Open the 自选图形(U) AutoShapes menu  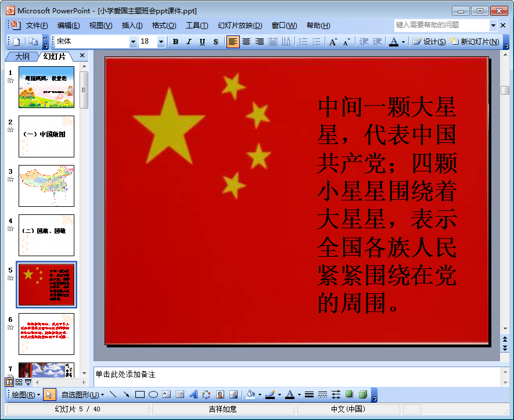coord(82,395)
